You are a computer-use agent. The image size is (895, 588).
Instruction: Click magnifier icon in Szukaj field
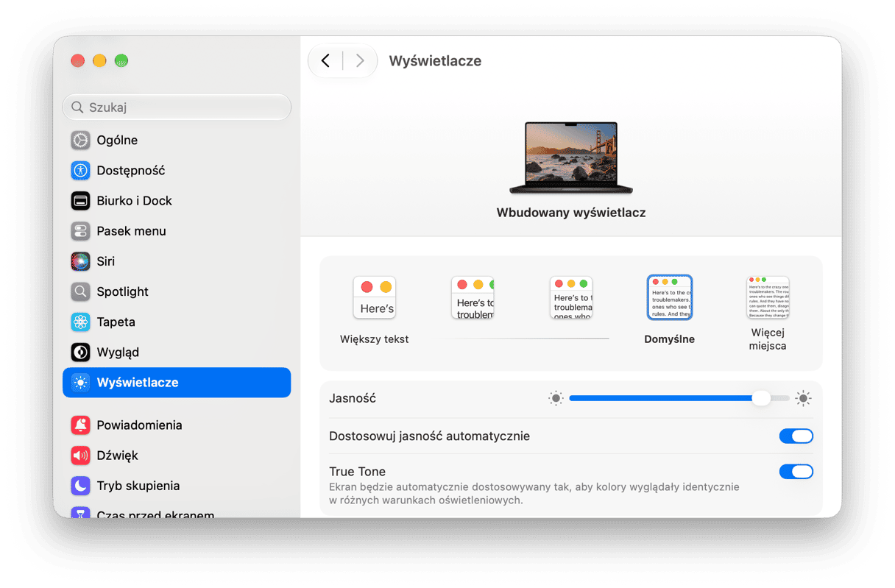[x=77, y=107]
